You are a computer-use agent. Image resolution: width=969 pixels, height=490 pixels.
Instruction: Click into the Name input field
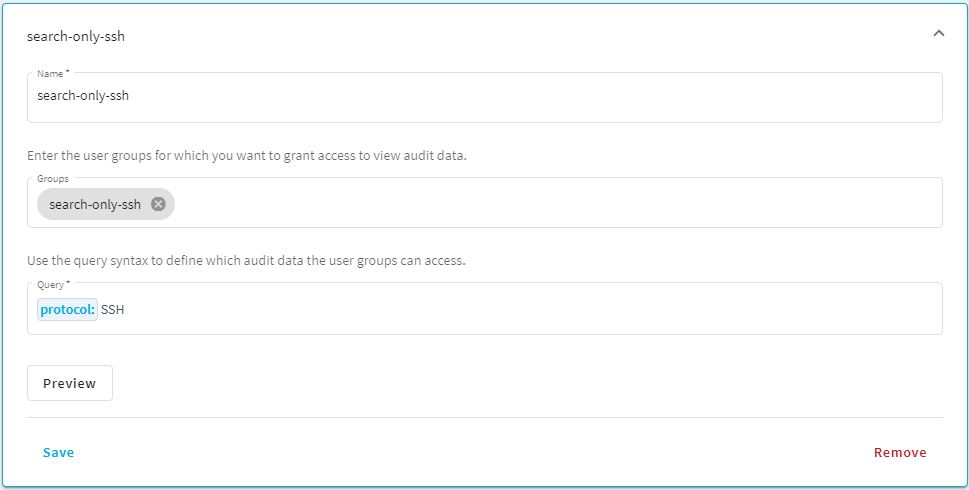484,98
